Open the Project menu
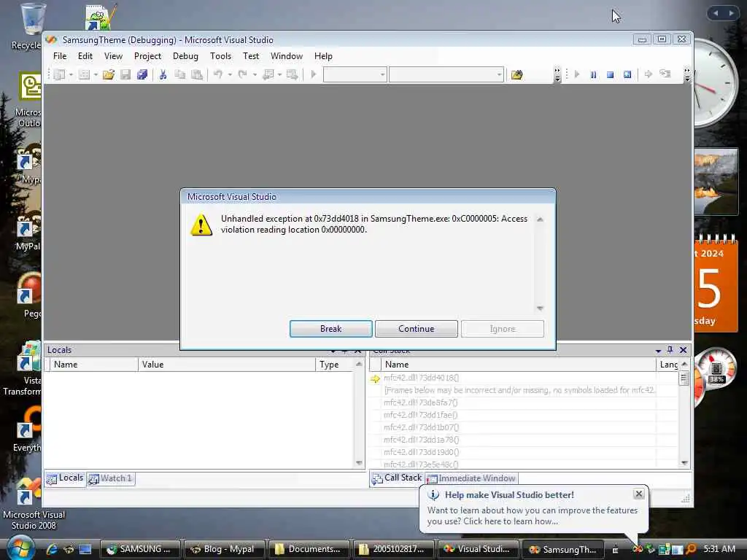The image size is (747, 560). tap(147, 56)
